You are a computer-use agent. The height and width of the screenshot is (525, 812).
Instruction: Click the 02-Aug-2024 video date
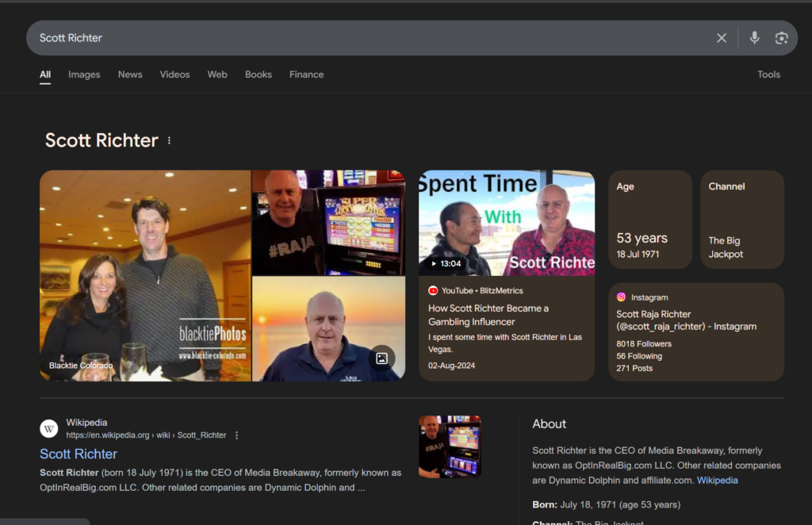tap(451, 366)
